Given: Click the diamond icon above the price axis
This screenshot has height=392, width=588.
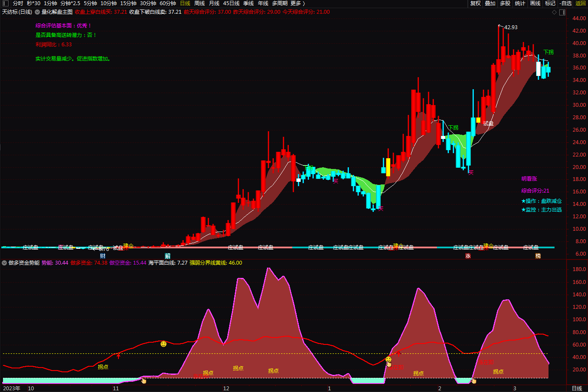Looking at the screenshot, I should tap(555, 12).
